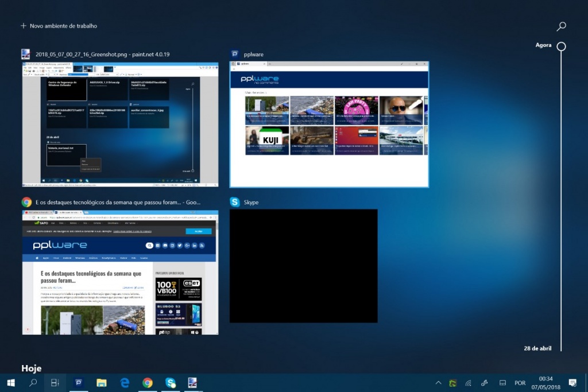Click the 28 de abril timeline label

tap(537, 348)
